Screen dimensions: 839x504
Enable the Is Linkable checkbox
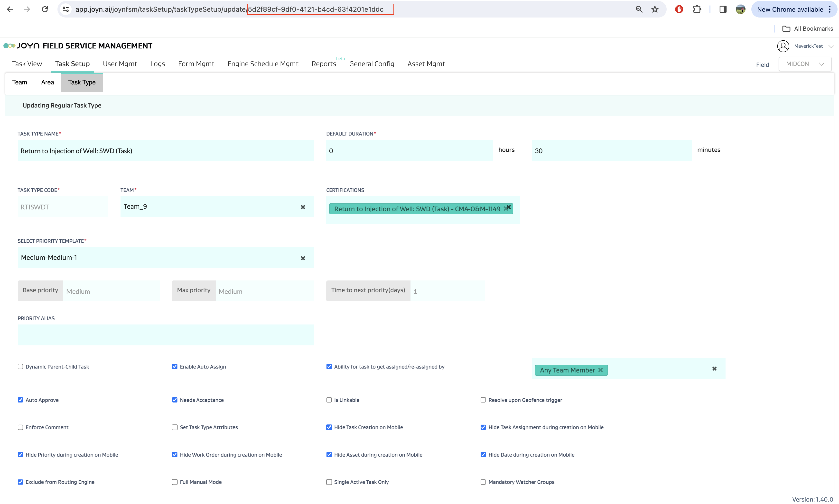pyautogui.click(x=329, y=400)
